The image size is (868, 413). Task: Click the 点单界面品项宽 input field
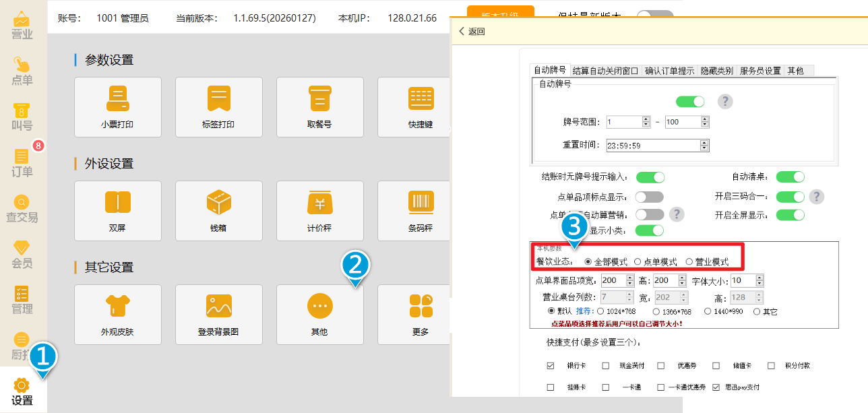click(612, 281)
